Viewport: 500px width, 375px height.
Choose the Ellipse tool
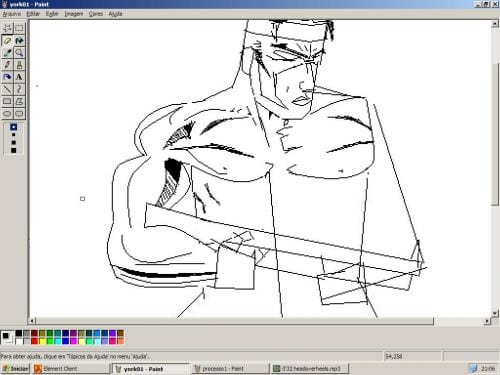[x=7, y=113]
